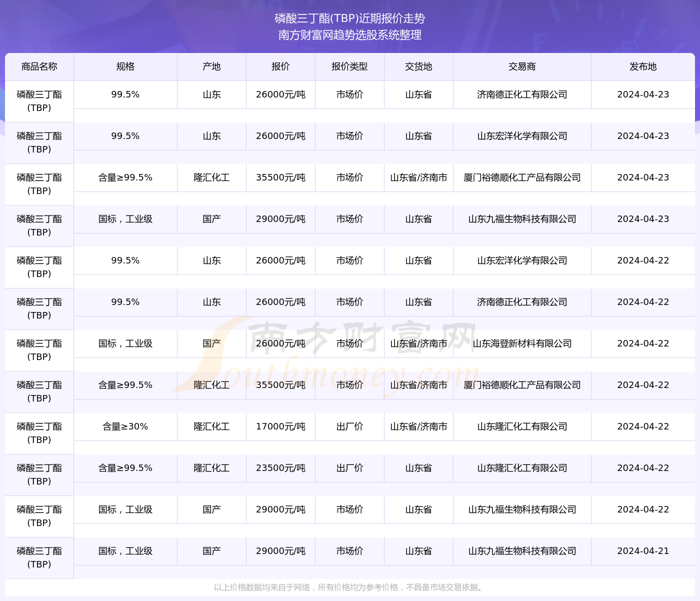Select the 报价类型 column header
Image resolution: width=700 pixels, height=601 pixels.
(x=349, y=66)
